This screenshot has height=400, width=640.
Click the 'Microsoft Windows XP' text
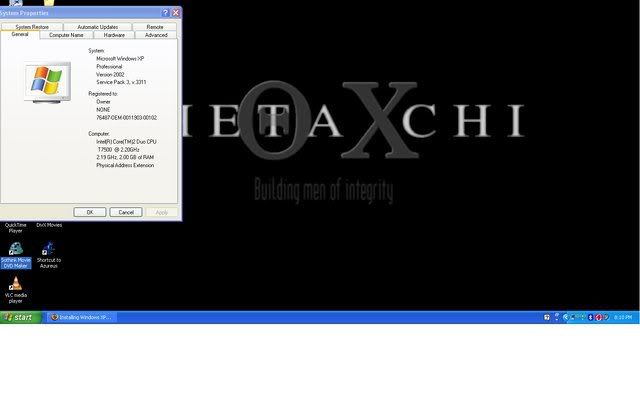(120, 59)
